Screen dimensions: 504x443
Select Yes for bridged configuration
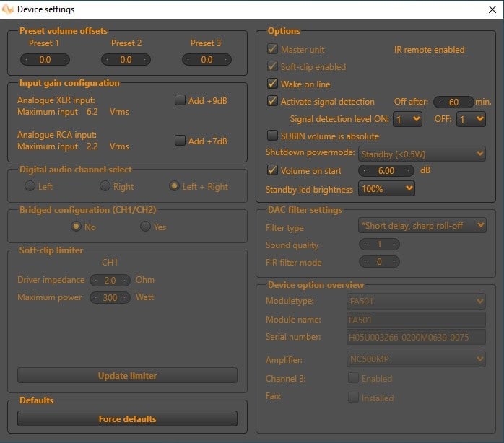tap(145, 227)
